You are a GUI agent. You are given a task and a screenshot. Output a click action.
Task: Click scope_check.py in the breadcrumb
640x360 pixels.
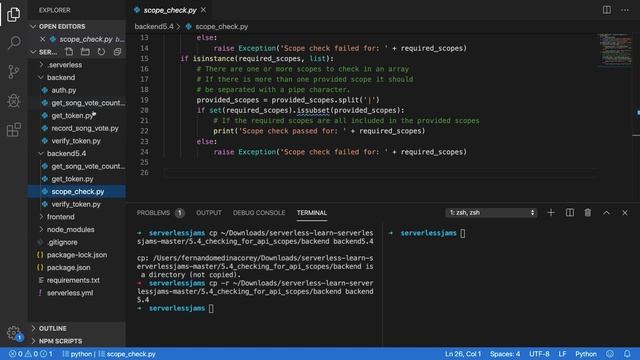pyautogui.click(x=221, y=27)
